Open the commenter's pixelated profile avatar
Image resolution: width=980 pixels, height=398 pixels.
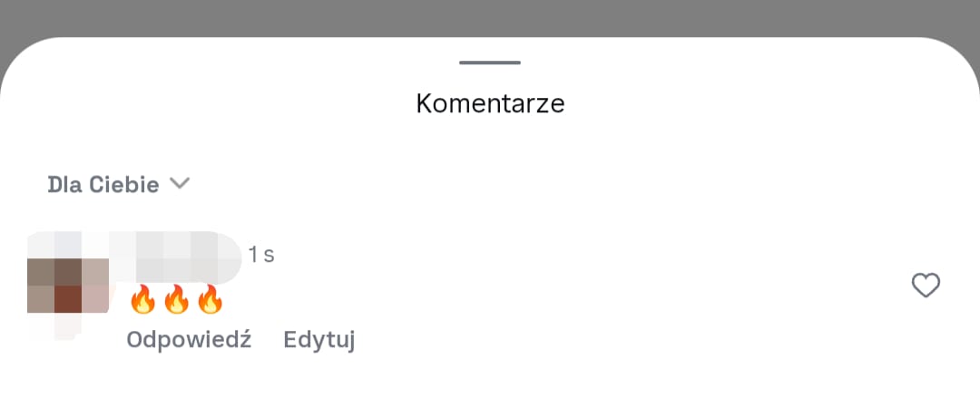(67, 285)
